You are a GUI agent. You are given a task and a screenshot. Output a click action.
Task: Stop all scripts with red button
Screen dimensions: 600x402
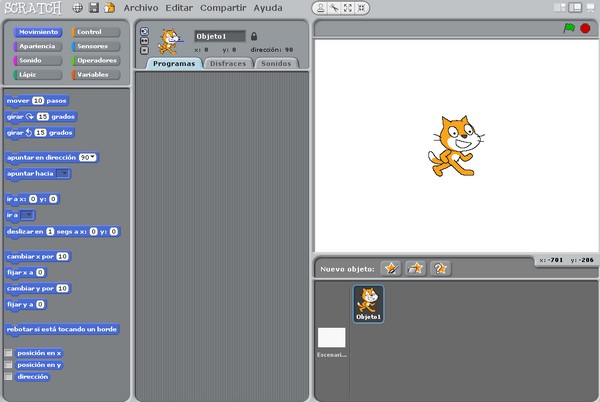point(585,28)
